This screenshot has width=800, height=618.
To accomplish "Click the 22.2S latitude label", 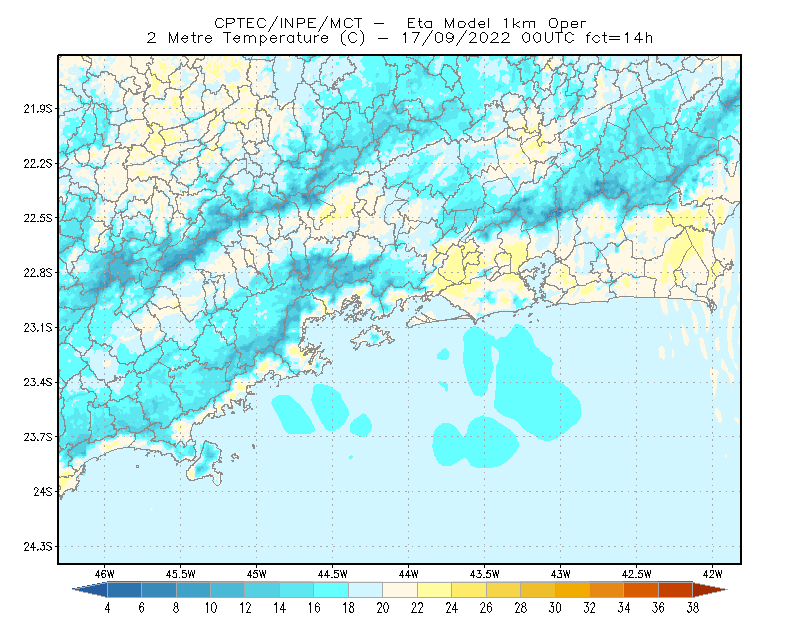I will tap(38, 163).
